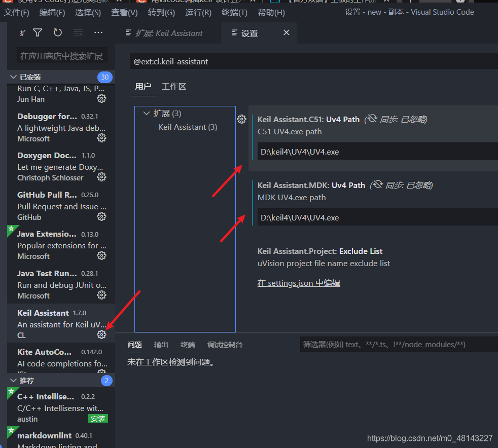The height and width of the screenshot is (448, 498).
Task: Select the Kite AutoComplete extension entry
Action: (61, 358)
